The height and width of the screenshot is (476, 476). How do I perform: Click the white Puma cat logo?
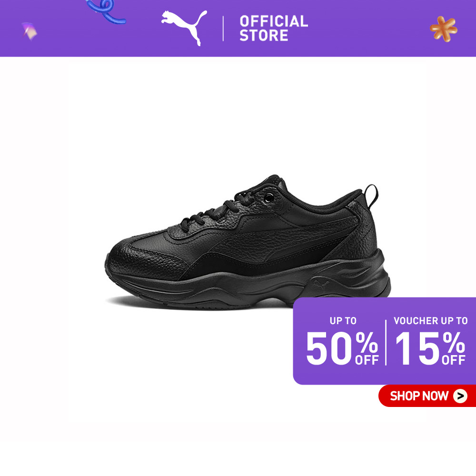tap(184, 27)
